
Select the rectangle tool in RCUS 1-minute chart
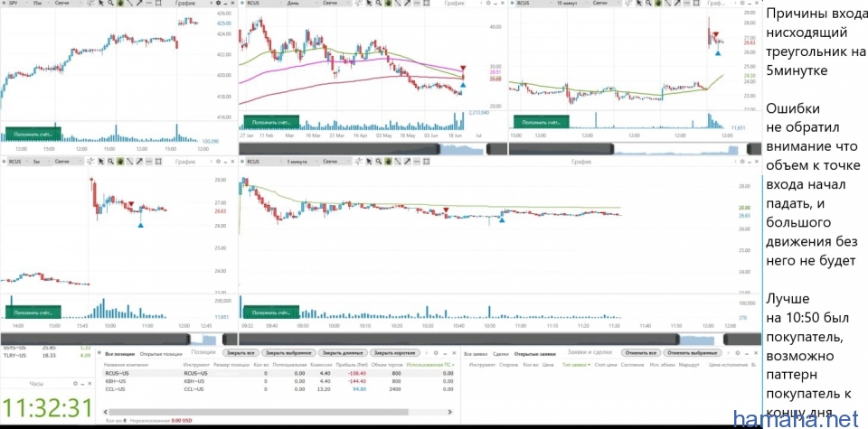(426, 162)
